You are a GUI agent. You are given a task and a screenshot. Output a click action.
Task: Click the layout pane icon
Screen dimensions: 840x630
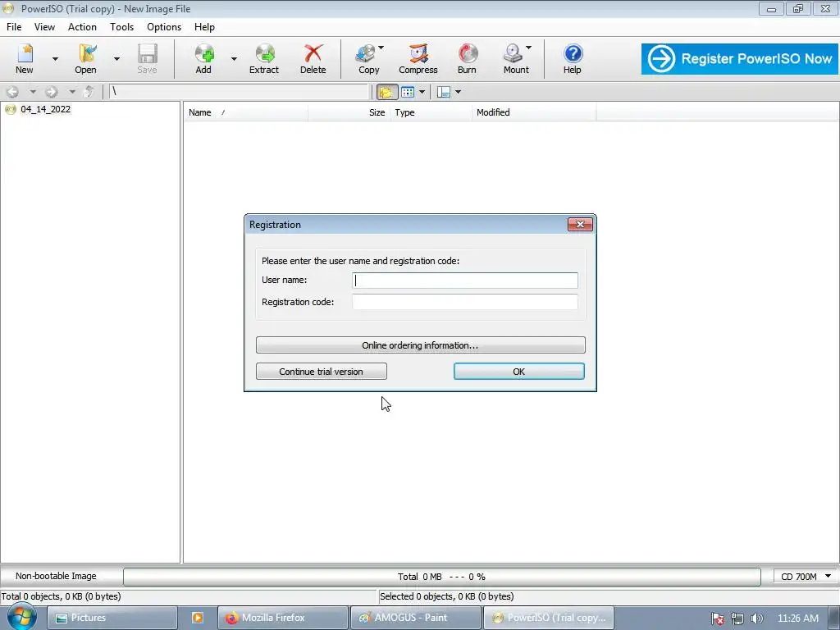coord(444,92)
